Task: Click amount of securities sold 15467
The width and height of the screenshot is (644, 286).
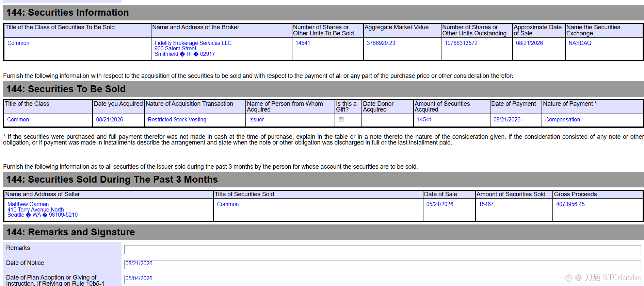Action: point(486,204)
